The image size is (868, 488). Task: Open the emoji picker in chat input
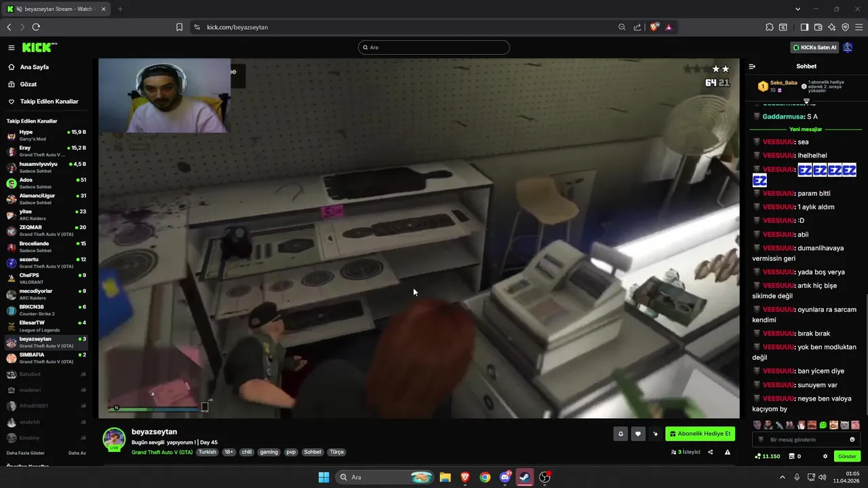click(852, 439)
